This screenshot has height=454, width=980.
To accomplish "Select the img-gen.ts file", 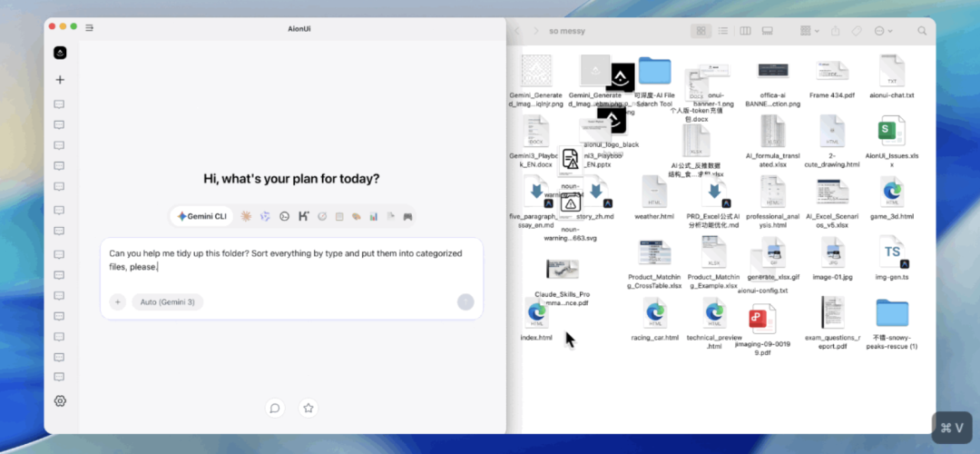I will pyautogui.click(x=891, y=252).
